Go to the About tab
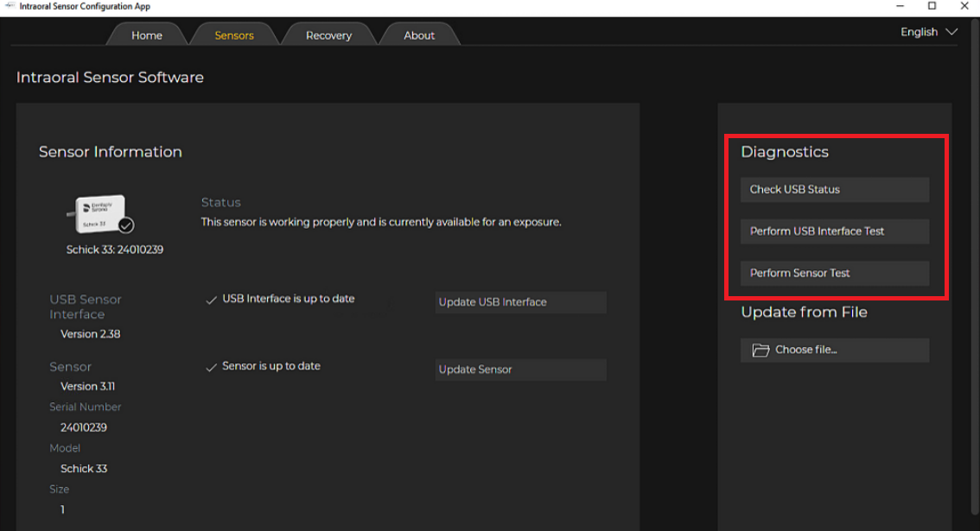This screenshot has height=531, width=980. [x=419, y=35]
